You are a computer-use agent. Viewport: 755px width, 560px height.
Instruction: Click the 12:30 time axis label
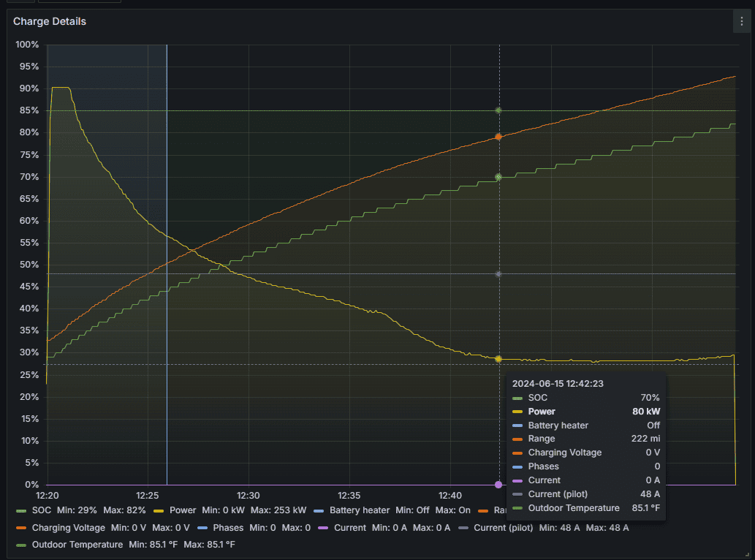click(248, 496)
